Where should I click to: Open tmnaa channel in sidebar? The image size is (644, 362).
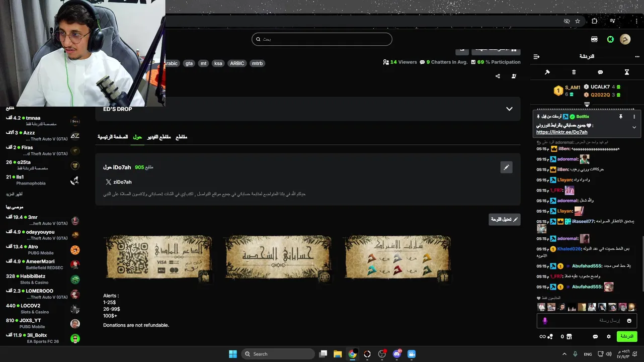[43, 121]
